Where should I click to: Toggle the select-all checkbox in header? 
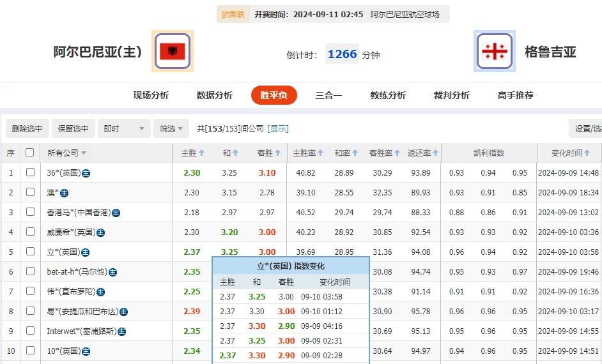[x=29, y=153]
